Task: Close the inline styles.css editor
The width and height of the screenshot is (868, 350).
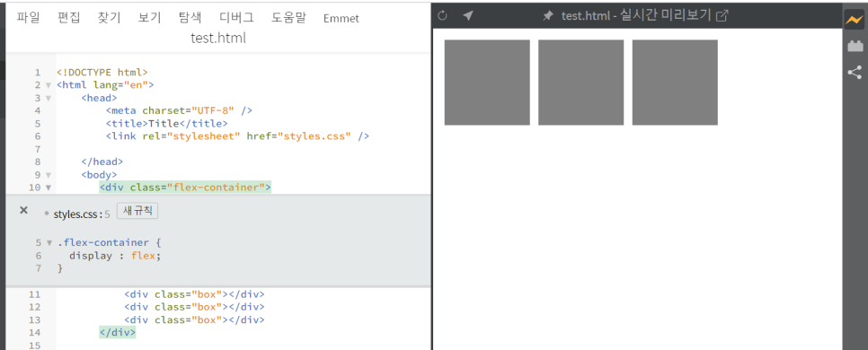Action: pos(23,210)
